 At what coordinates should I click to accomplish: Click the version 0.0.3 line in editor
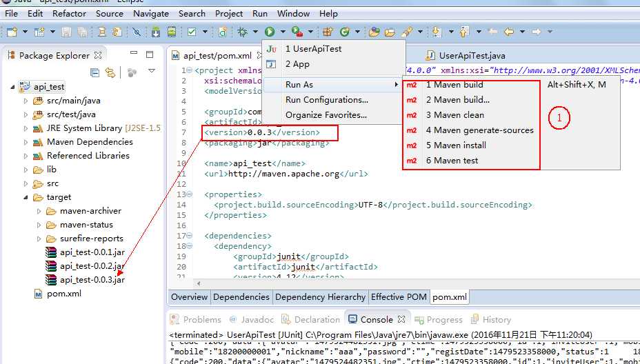[262, 132]
